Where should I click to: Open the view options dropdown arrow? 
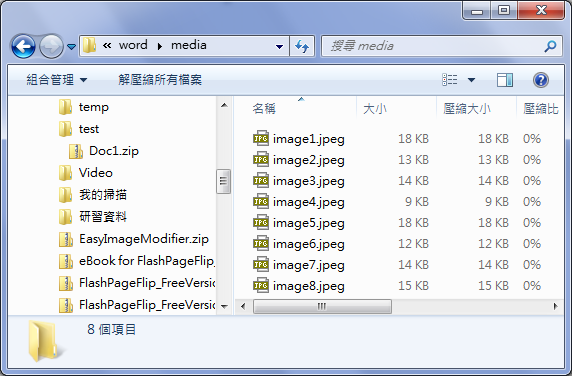(471, 80)
